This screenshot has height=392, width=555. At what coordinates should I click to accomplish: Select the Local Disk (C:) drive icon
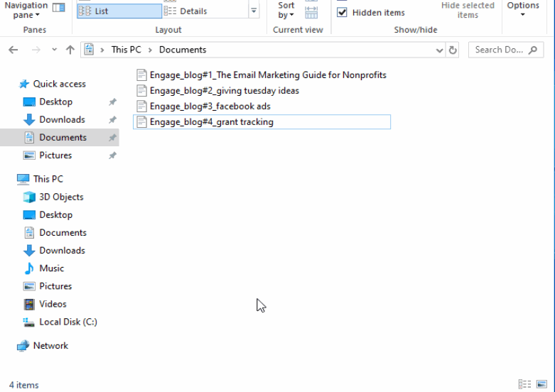[29, 322]
